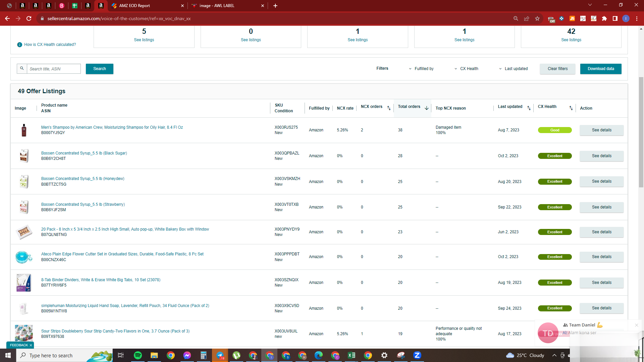This screenshot has width=644, height=362.
Task: Click the address bar URL
Action: (x=119, y=18)
